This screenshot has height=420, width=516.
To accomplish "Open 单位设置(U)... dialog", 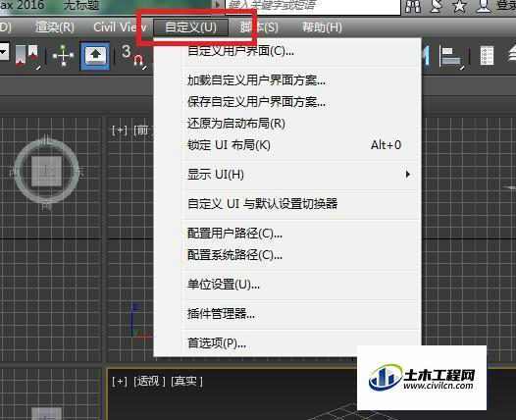I will click(x=287, y=285).
